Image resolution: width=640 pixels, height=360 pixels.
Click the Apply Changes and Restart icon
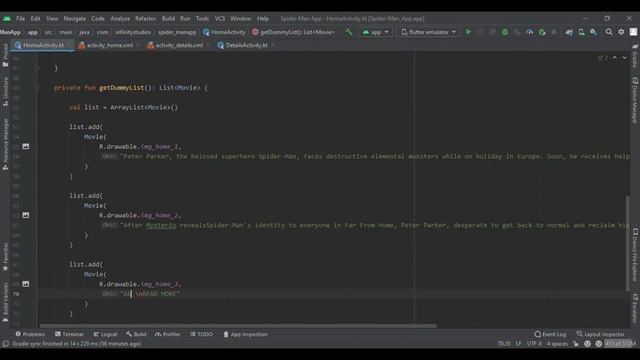[480, 32]
